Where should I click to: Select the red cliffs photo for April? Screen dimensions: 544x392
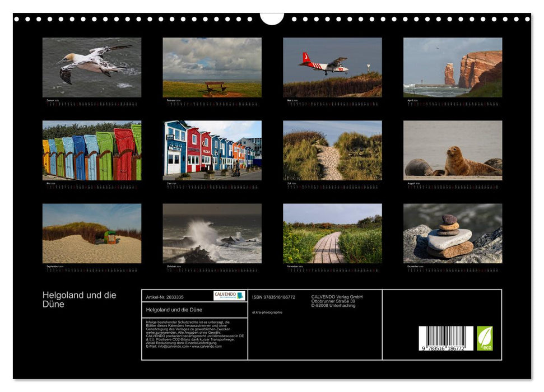[x=452, y=69]
